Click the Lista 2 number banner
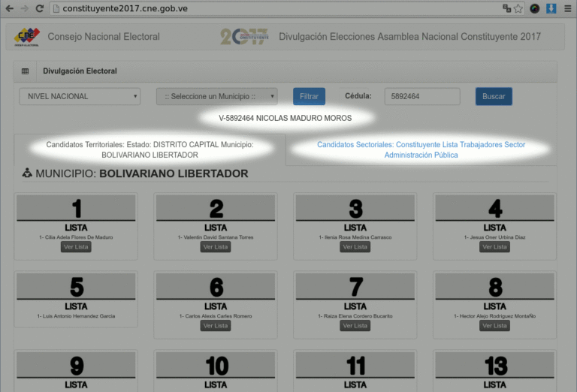Screen dimensions: 577x392 click(216, 208)
